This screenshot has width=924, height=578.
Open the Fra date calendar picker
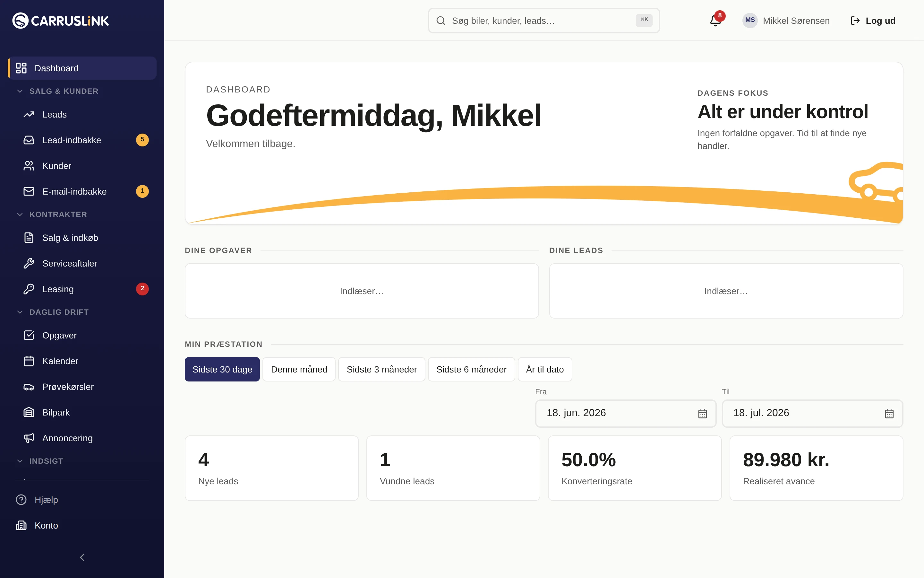point(702,413)
